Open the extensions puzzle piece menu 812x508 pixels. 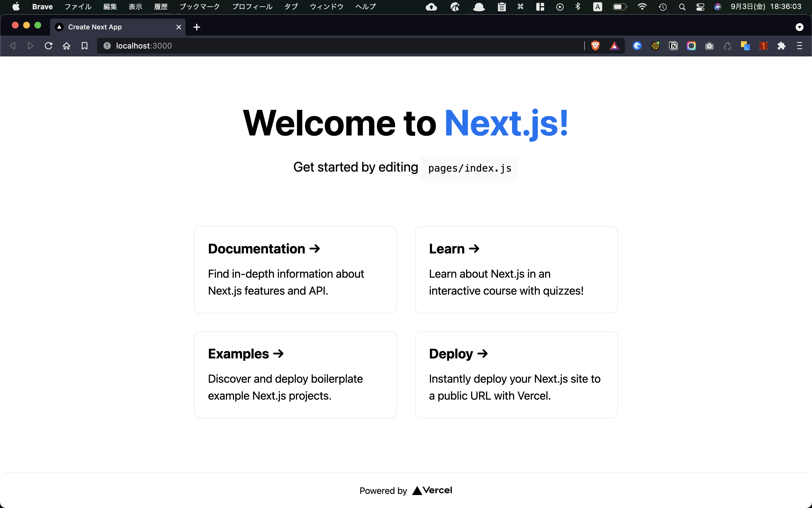[782, 46]
